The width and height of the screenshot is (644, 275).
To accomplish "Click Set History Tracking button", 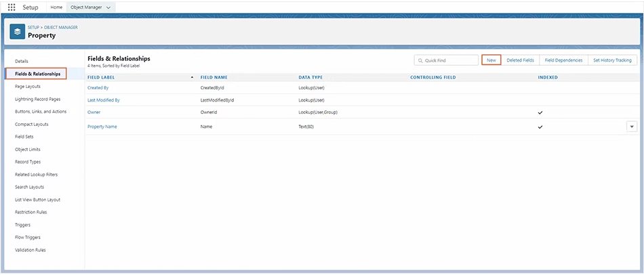I will (x=612, y=60).
